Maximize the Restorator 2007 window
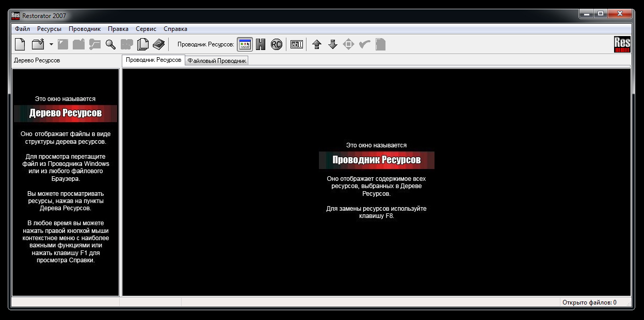This screenshot has width=644, height=320. point(601,14)
